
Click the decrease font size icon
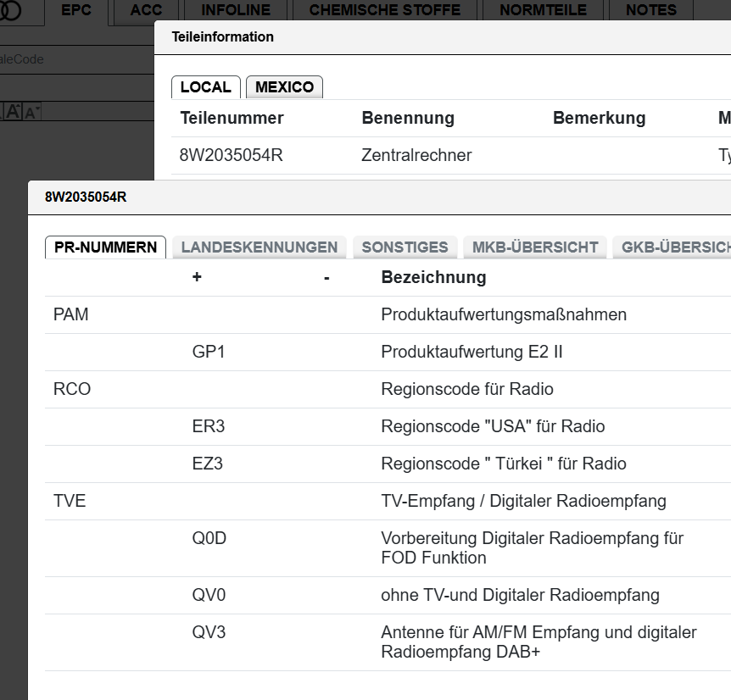[31, 112]
